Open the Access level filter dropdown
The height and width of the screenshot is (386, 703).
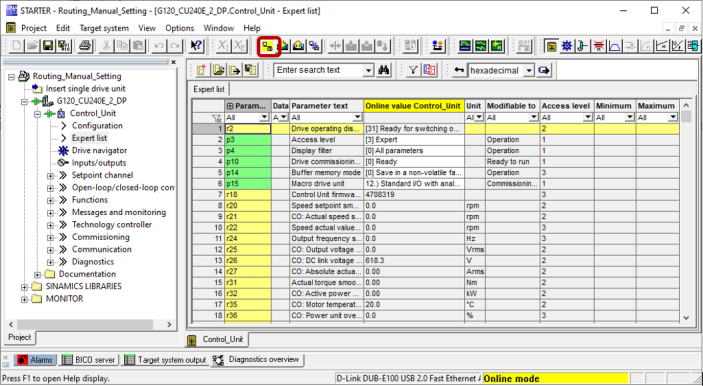click(588, 117)
